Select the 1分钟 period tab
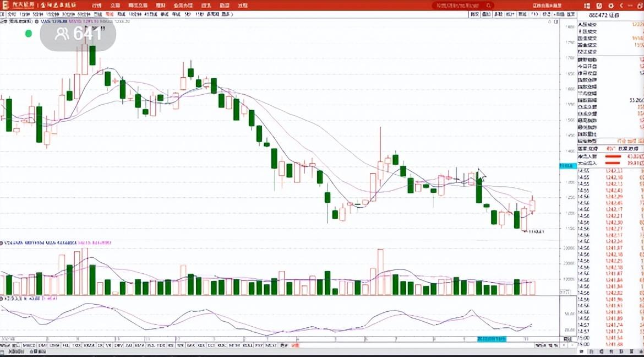 coord(25,14)
